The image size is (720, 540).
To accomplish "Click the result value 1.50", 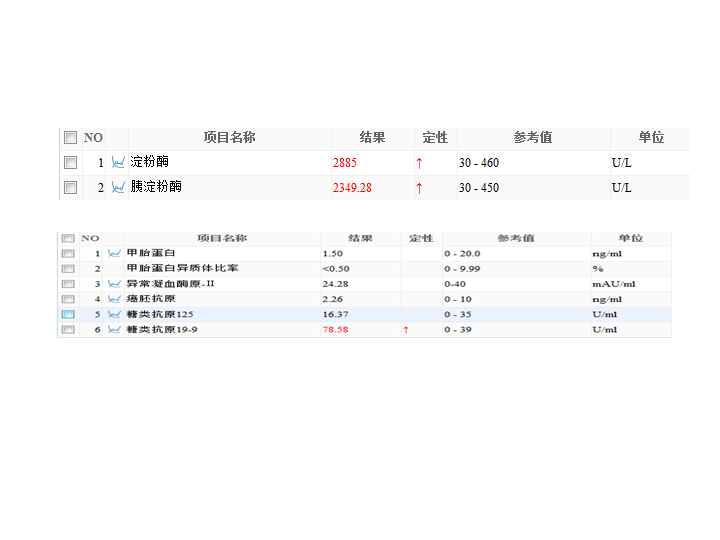I will [x=333, y=253].
